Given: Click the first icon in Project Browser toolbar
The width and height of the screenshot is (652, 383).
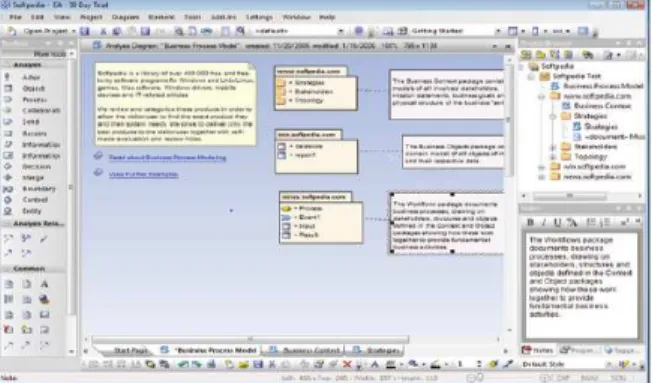Looking at the screenshot, I should pos(526,54).
